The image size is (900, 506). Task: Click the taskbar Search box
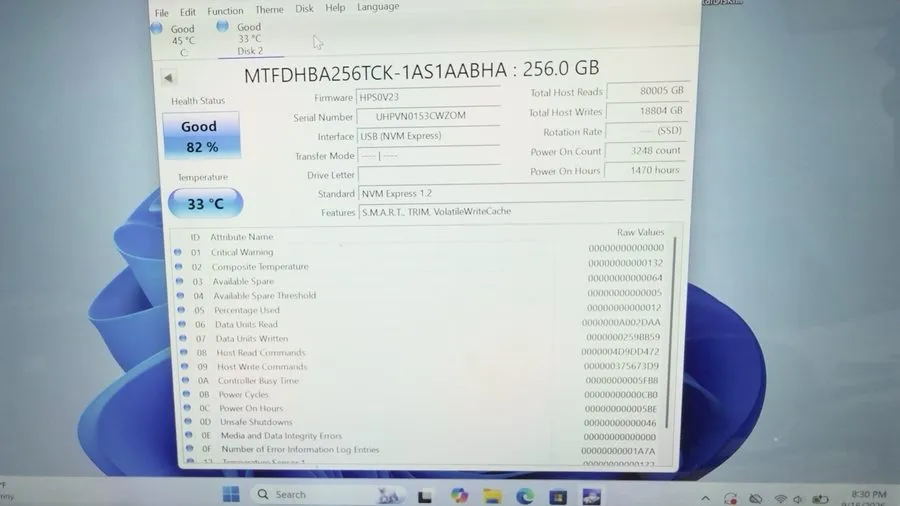tap(327, 495)
